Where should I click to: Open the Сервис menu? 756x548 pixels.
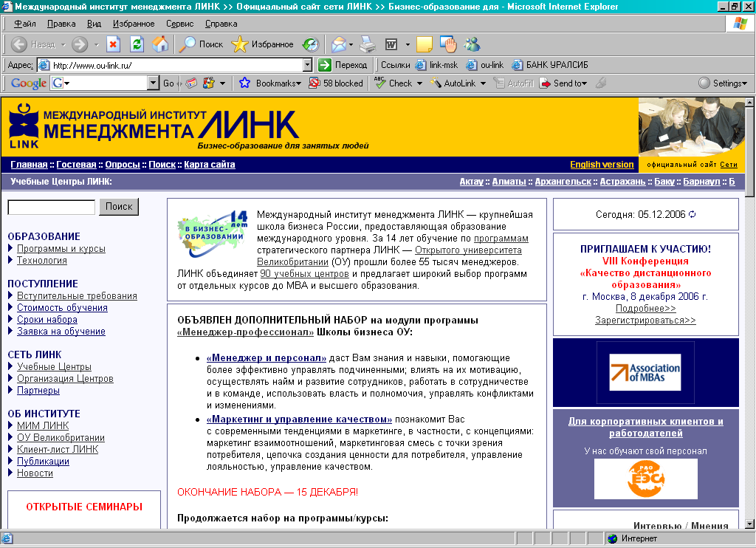[x=180, y=24]
